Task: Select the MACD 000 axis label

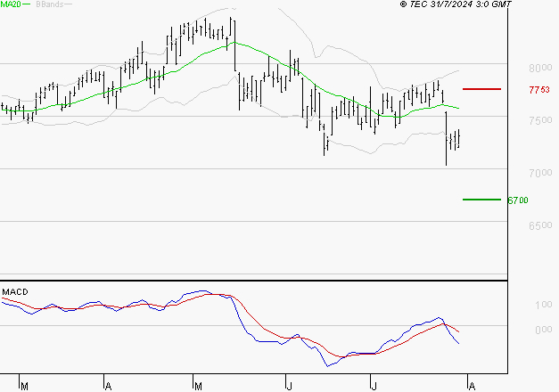Action: [x=544, y=330]
